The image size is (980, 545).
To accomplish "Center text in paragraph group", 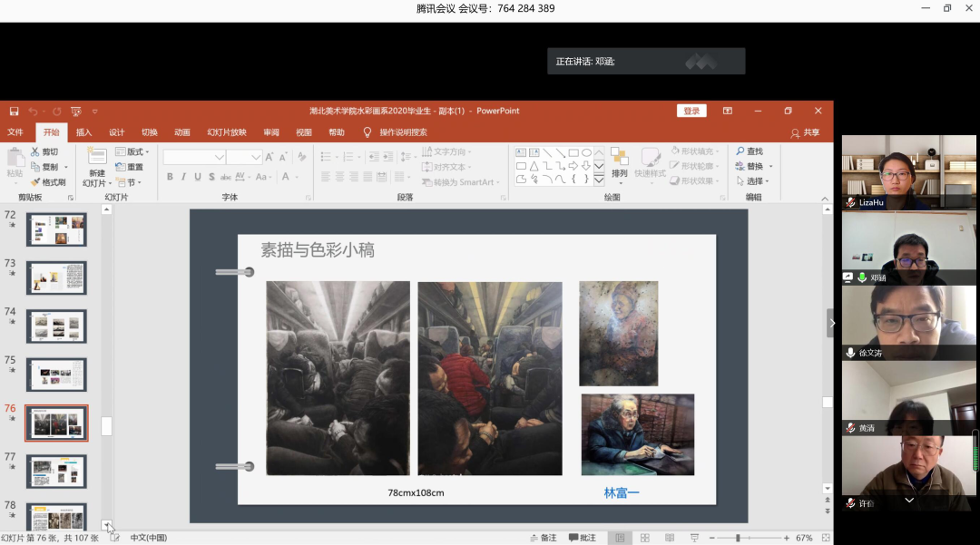I will pyautogui.click(x=339, y=178).
